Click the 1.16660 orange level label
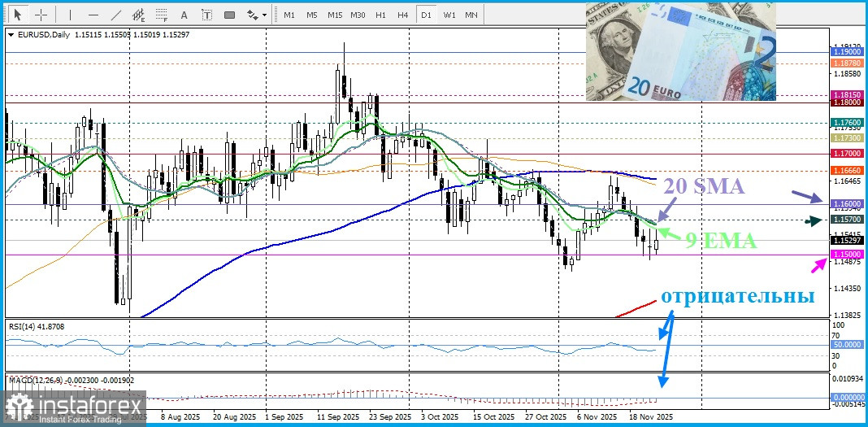The width and height of the screenshot is (868, 427). [x=846, y=170]
